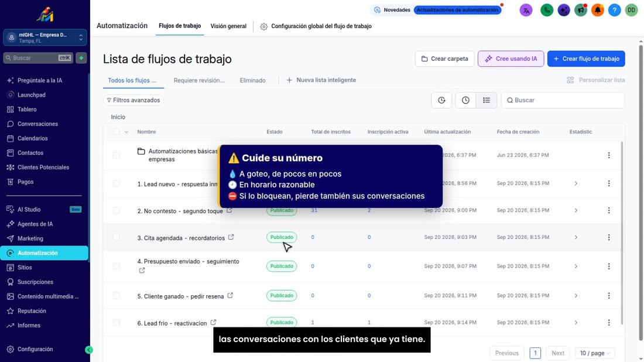The width and height of the screenshot is (644, 362).
Task: Switch to Visión general tab
Action: (228, 26)
